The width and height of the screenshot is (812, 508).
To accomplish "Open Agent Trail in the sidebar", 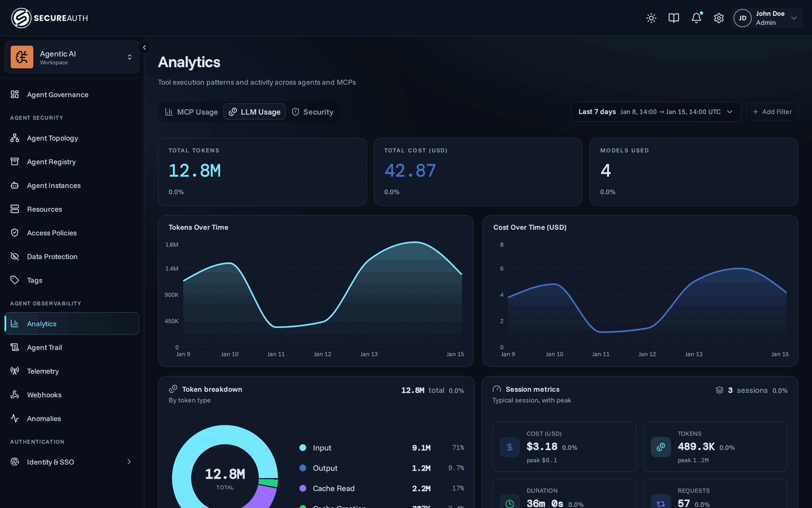I will pos(72,347).
